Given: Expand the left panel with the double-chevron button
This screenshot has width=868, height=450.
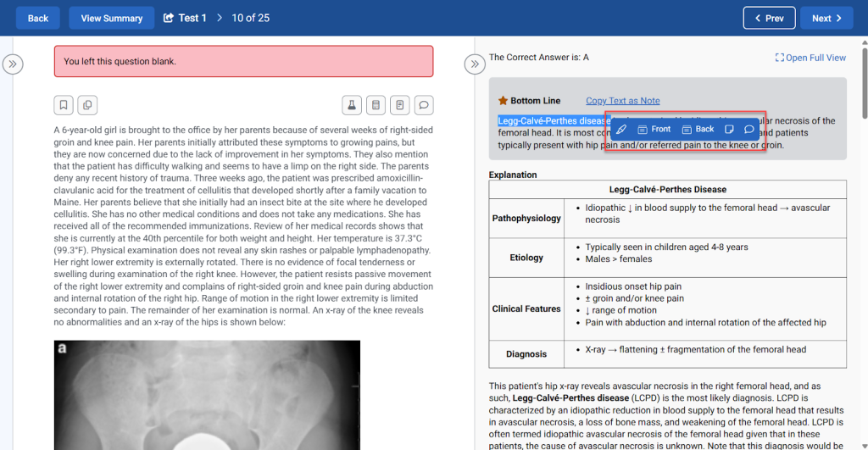Looking at the screenshot, I should [x=12, y=64].
